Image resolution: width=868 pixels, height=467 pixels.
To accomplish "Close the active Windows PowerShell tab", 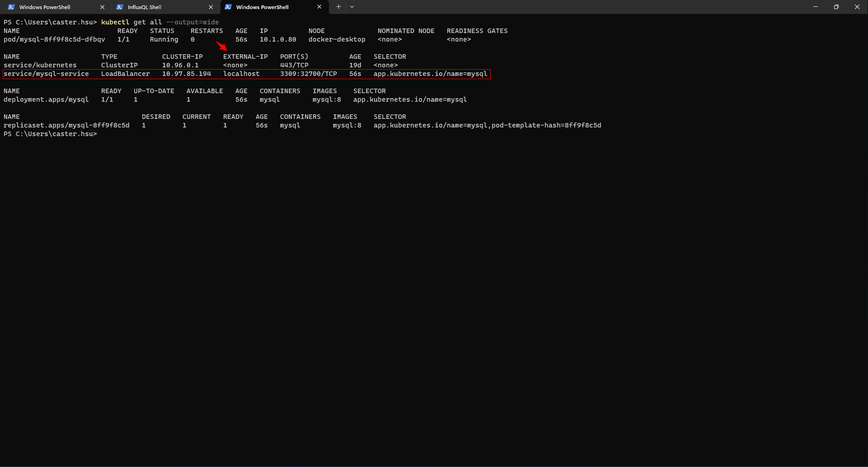I will [x=319, y=7].
